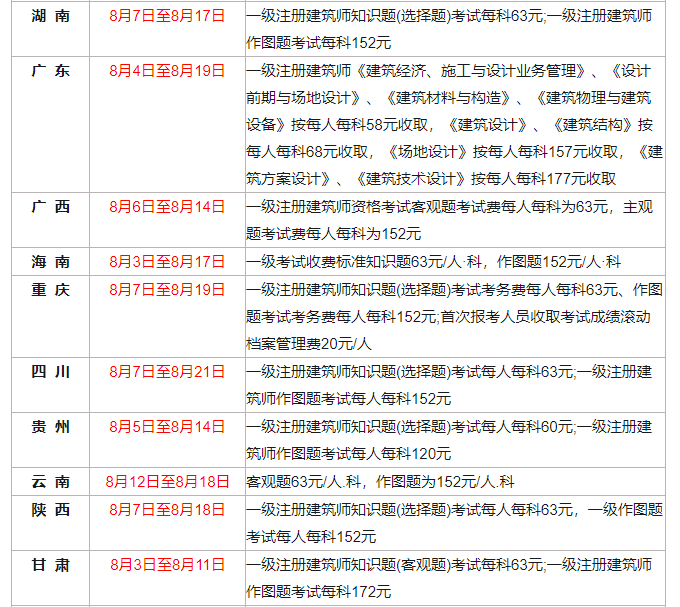
Task: Select the 海南 row header cell
Action: tap(50, 261)
